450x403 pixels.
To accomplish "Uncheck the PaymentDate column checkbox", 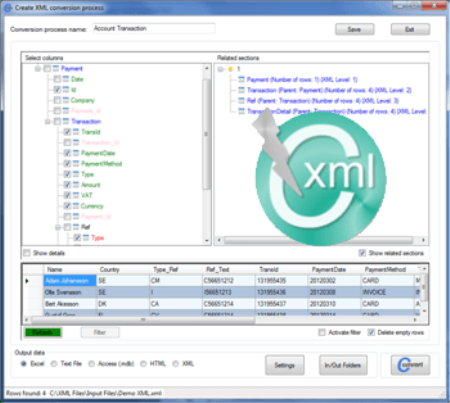I will pos(67,153).
